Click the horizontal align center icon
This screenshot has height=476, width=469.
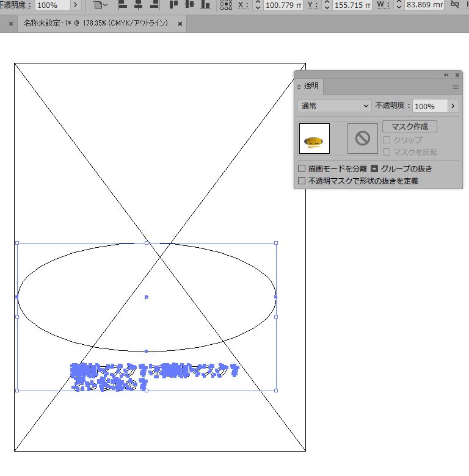click(x=138, y=5)
